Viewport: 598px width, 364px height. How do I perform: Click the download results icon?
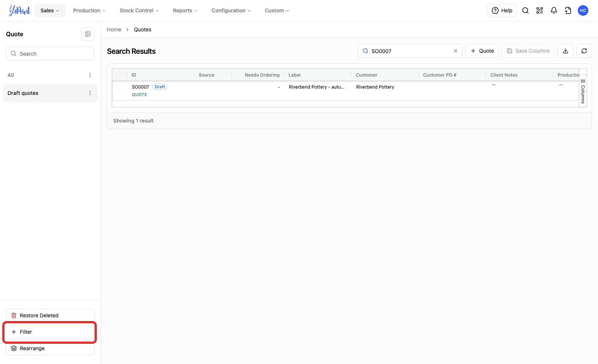coord(565,51)
